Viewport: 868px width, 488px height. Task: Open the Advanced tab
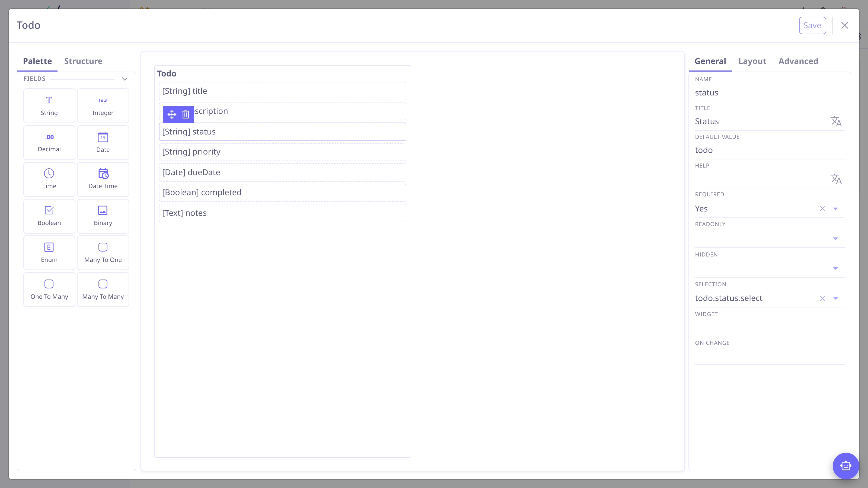point(798,61)
